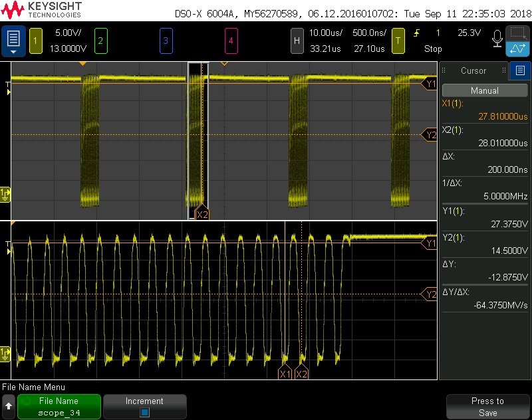Click the 'Stop' acquisition status
The image size is (532, 420).
433,49
